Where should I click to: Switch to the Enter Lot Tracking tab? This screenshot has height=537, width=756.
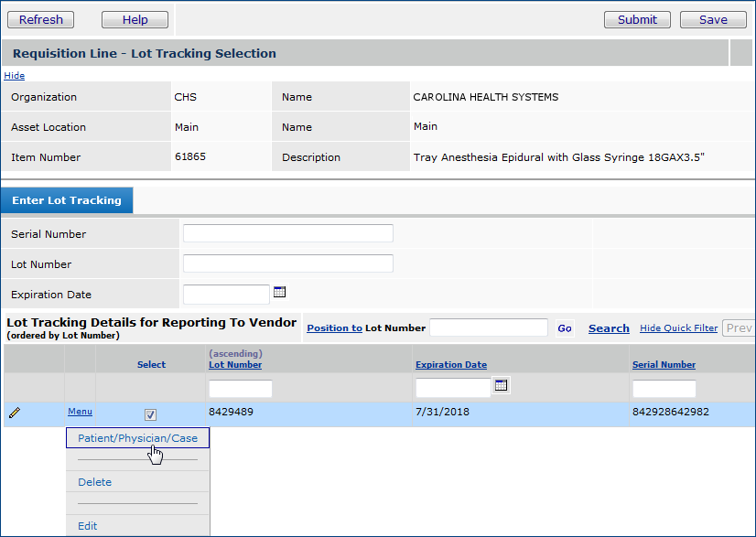pyautogui.click(x=67, y=200)
